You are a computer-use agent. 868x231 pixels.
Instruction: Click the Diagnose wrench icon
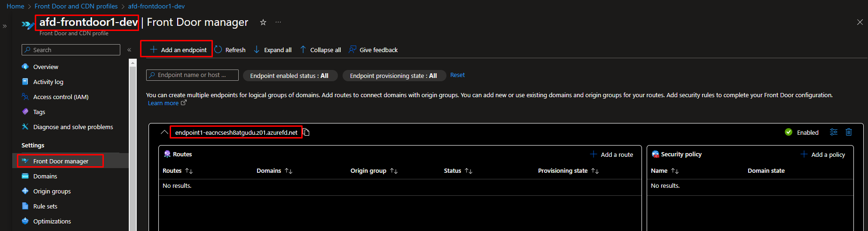[25, 127]
